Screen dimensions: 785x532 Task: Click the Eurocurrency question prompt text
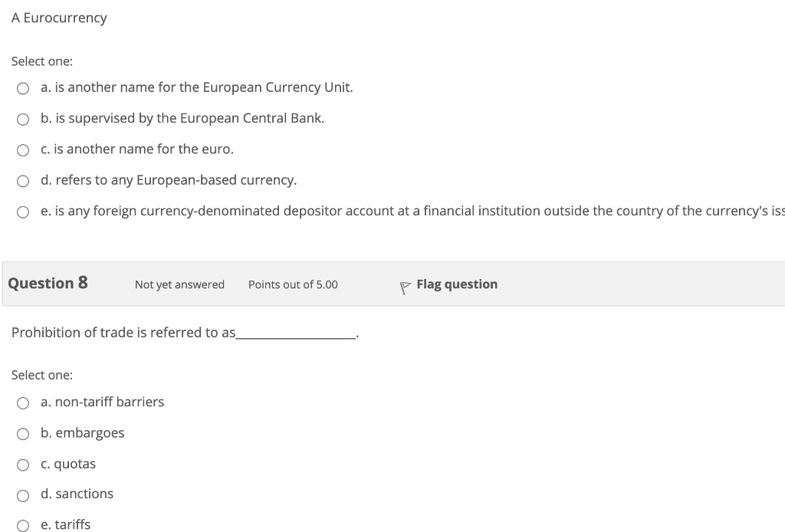click(59, 18)
